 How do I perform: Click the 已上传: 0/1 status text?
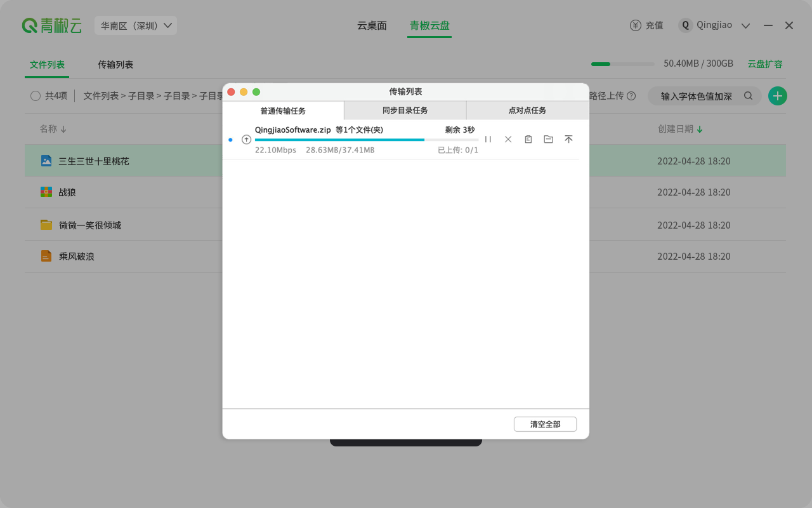pyautogui.click(x=458, y=150)
